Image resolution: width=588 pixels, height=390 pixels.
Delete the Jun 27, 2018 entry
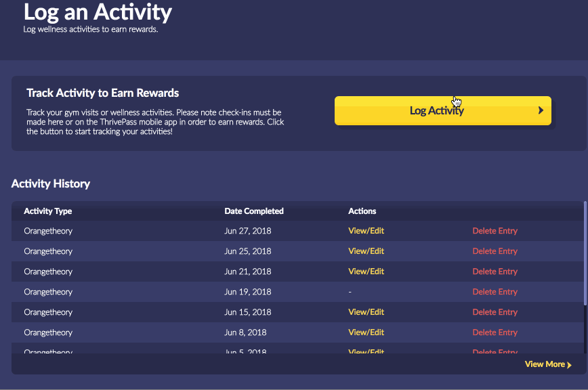click(x=495, y=231)
